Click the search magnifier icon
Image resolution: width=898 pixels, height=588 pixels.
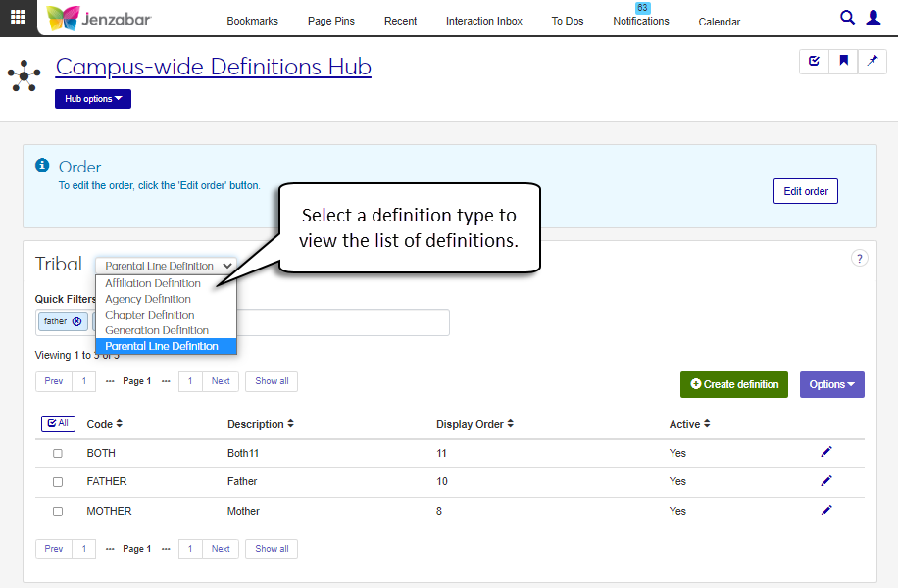coord(848,18)
